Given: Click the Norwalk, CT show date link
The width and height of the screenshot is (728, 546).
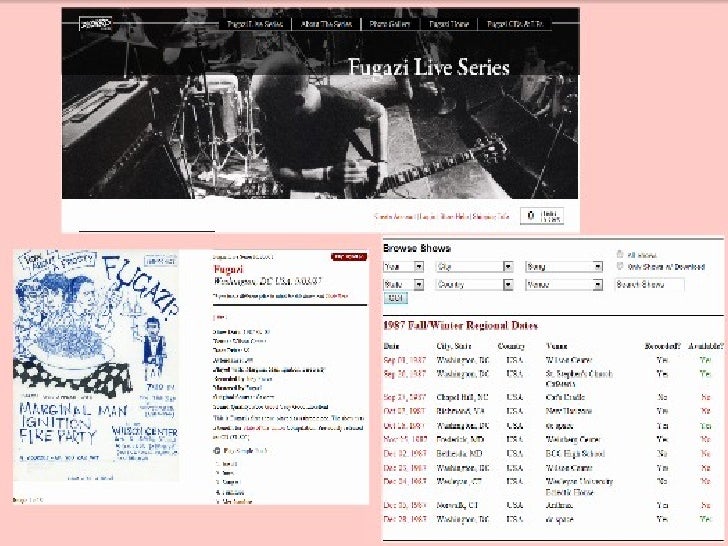Looking at the screenshot, I should [405, 505].
